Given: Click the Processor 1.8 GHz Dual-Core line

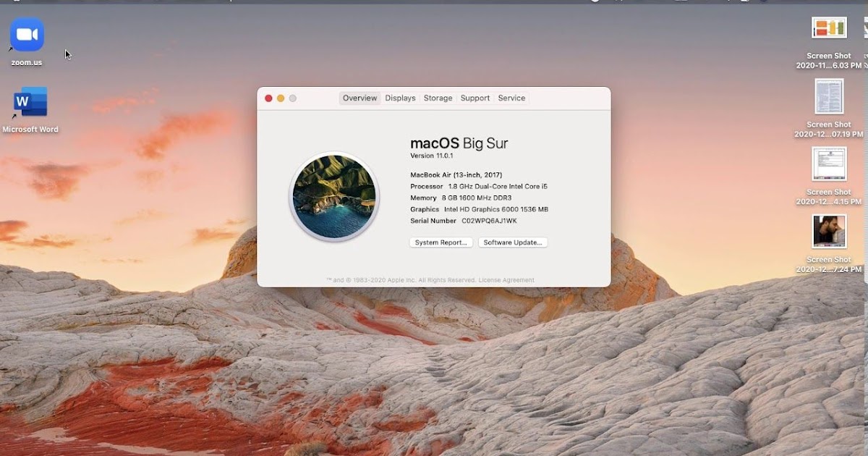Looking at the screenshot, I should click(x=479, y=186).
